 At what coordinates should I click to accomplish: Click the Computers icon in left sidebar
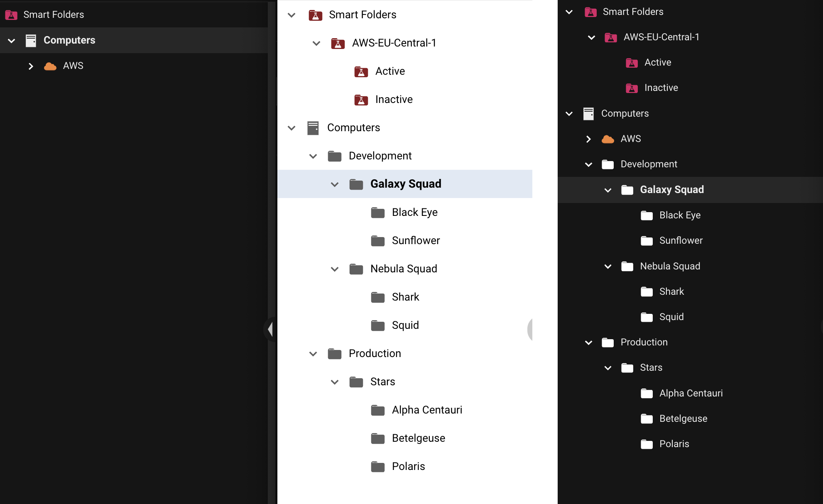click(31, 40)
